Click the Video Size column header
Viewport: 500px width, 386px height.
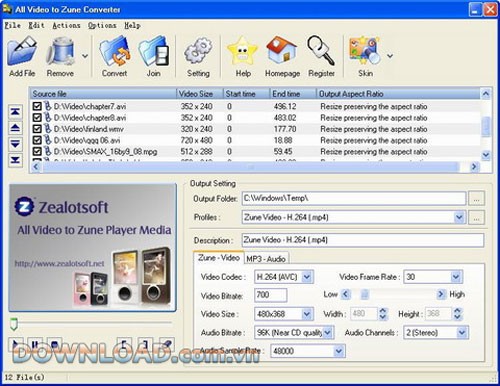pyautogui.click(x=200, y=94)
